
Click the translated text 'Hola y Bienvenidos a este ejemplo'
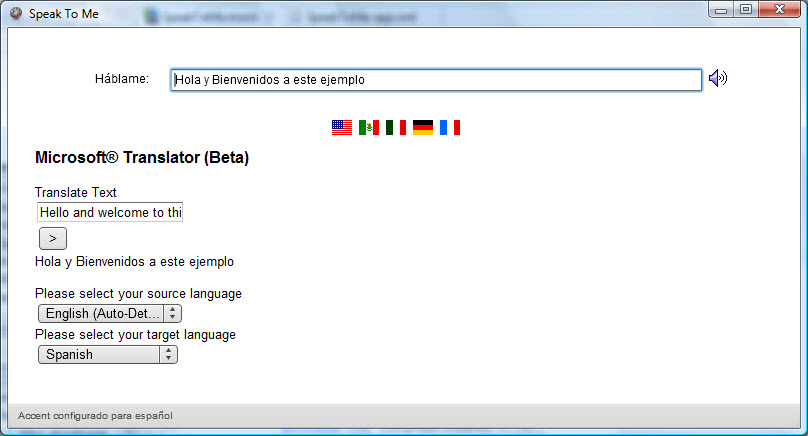(x=134, y=262)
